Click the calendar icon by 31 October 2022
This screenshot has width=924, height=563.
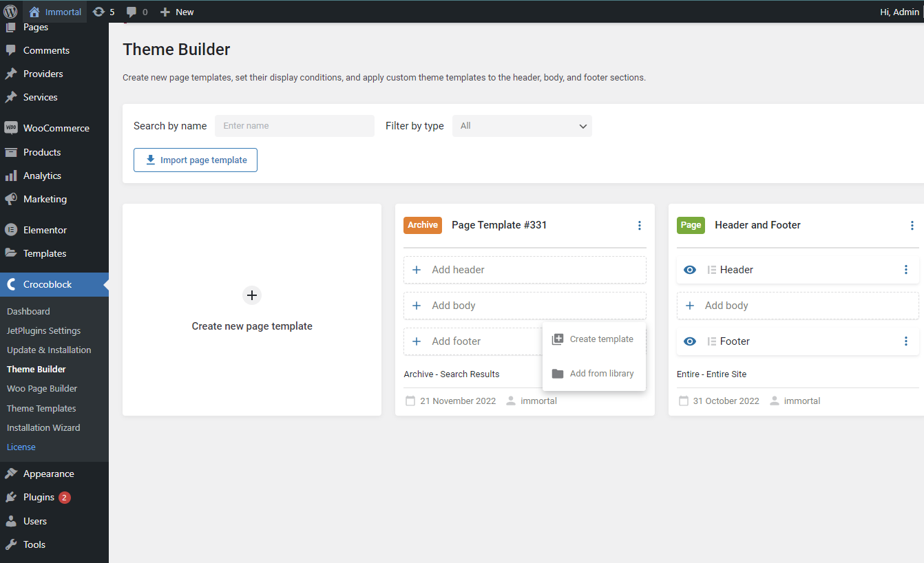point(684,401)
